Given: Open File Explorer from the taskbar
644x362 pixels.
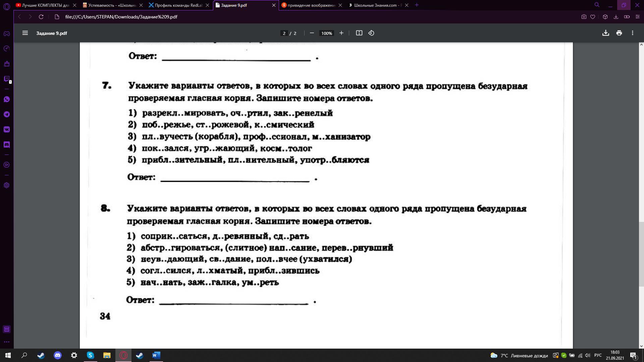Looking at the screenshot, I should 107,355.
